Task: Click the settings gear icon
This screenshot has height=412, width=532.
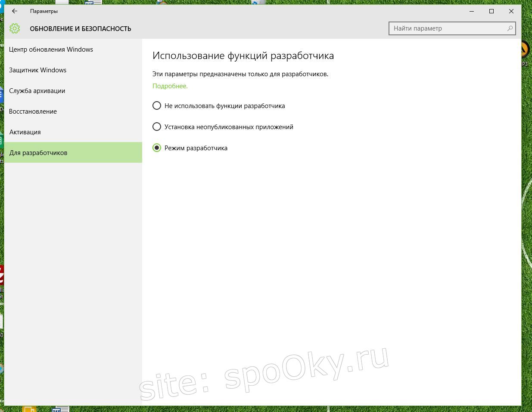Action: (15, 28)
